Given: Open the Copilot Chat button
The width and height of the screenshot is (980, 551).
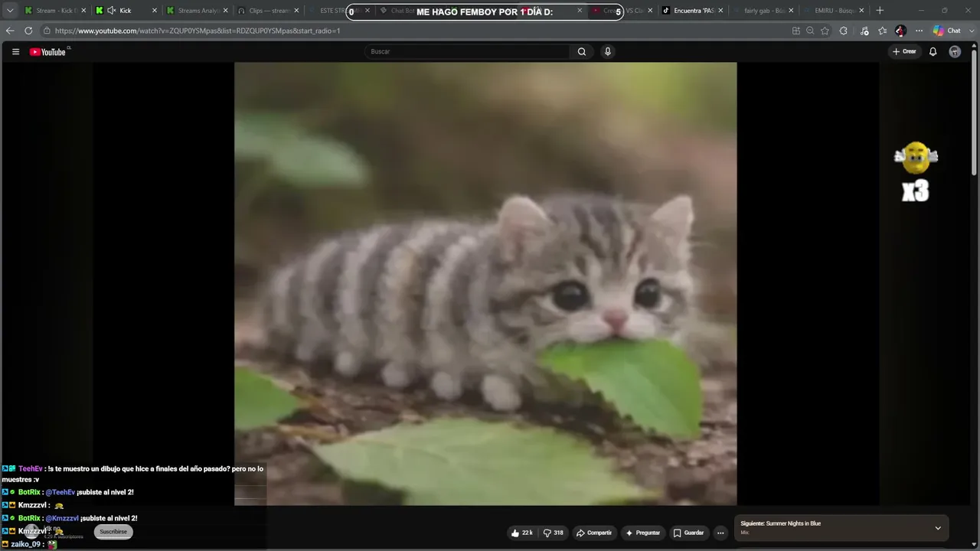Looking at the screenshot, I should tap(947, 31).
